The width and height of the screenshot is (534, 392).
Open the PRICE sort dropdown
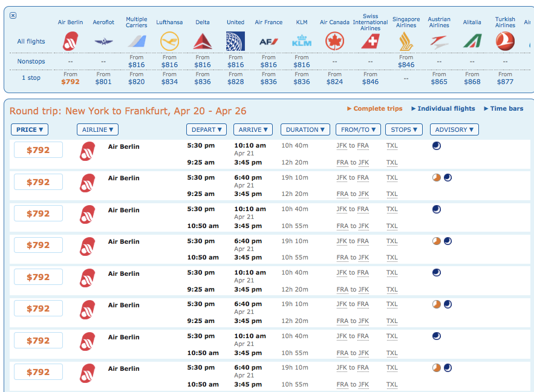[30, 129]
